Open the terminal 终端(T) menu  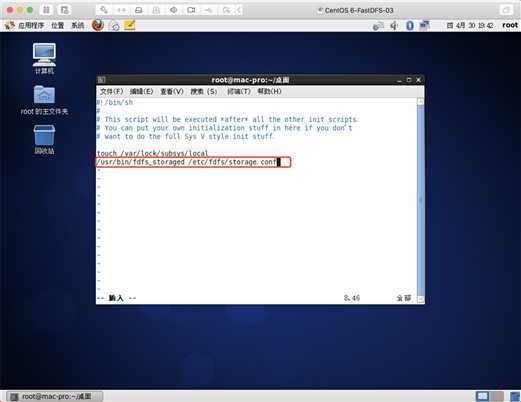click(239, 91)
